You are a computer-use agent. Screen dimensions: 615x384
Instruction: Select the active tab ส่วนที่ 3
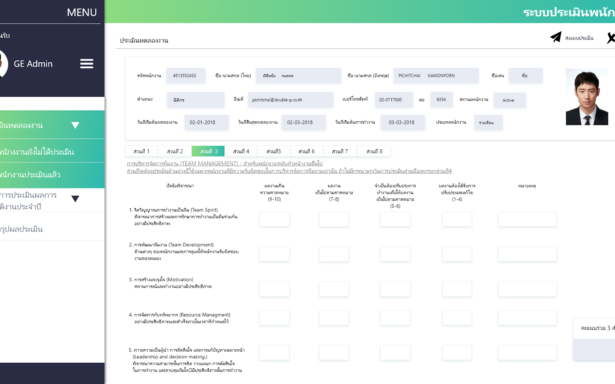208,151
